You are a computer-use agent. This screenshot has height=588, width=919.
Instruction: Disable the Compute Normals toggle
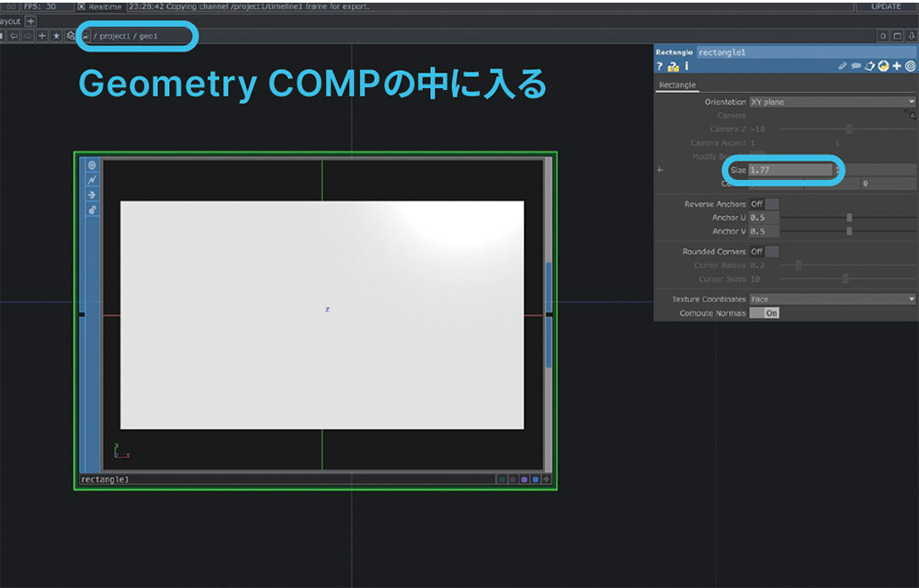(765, 313)
